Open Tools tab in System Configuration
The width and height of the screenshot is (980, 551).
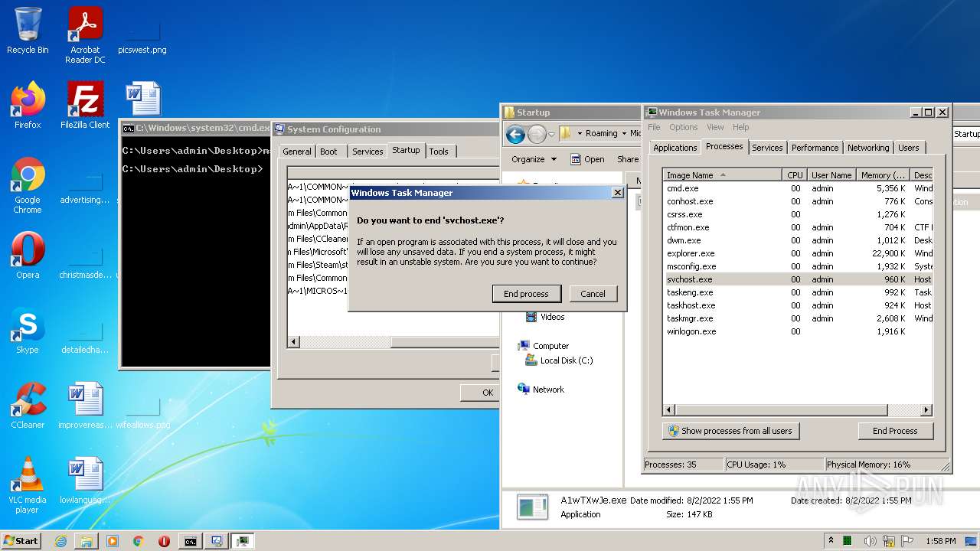(439, 152)
